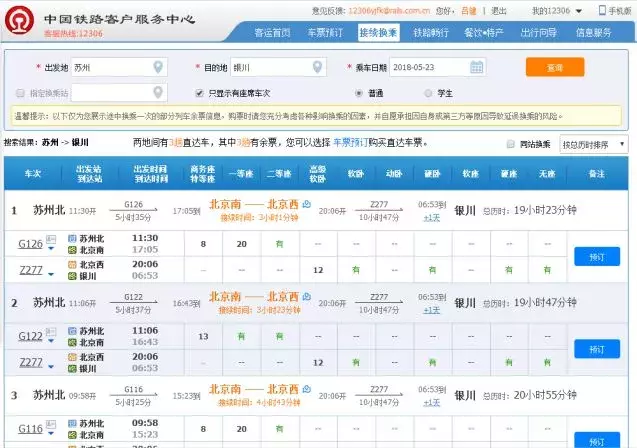Click the +1天 link in result 1
637x448 pixels.
[x=431, y=218]
